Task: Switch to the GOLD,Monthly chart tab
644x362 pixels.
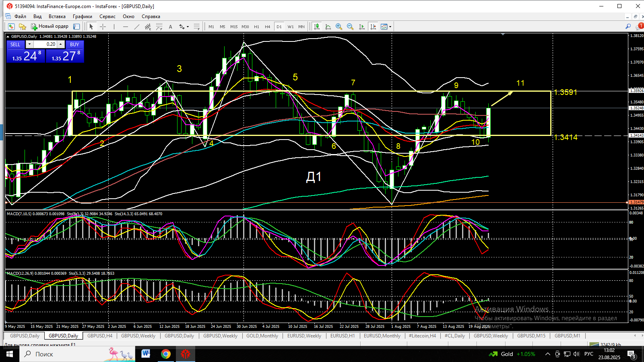Action: click(262, 335)
